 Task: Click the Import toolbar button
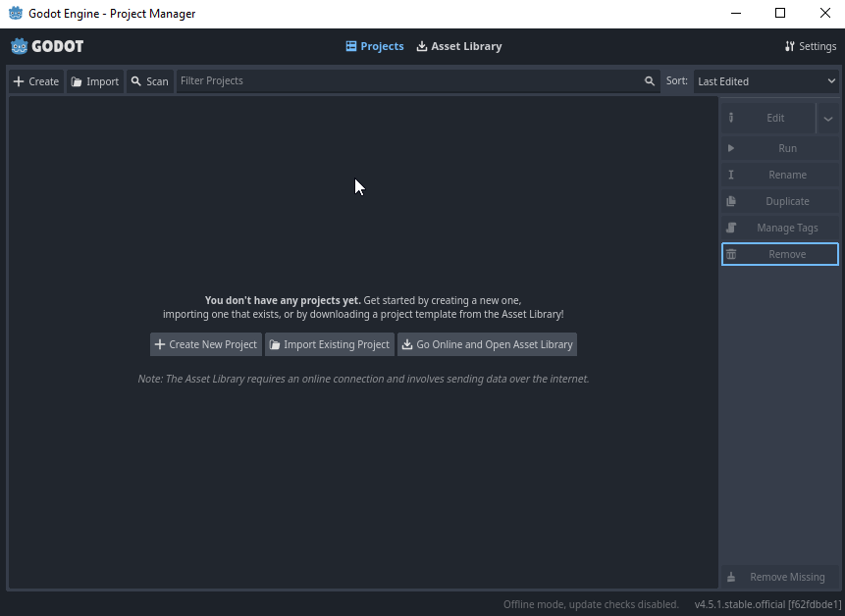tap(95, 81)
